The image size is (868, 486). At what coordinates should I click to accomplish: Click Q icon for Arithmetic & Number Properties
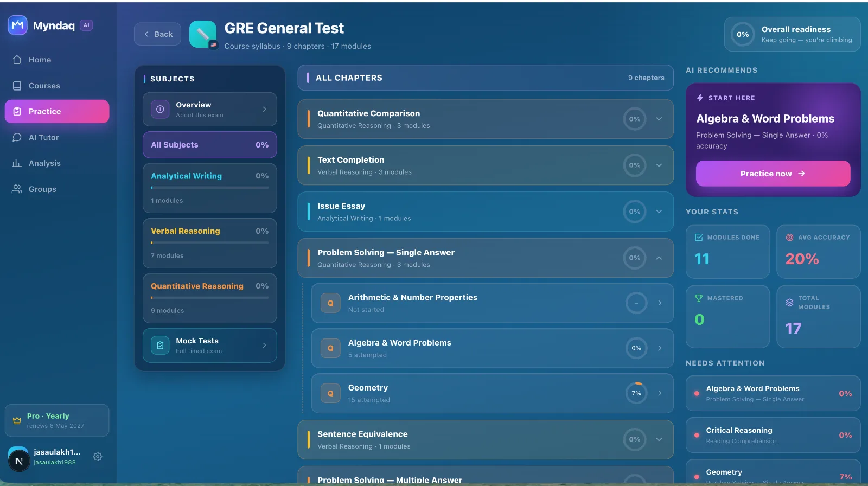click(x=330, y=303)
